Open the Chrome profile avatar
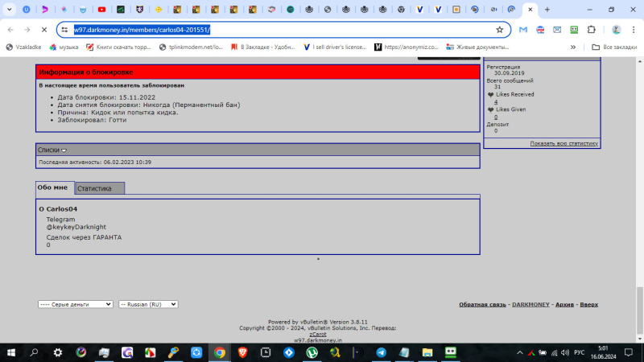Viewport: 644px width, 362px height. 616,30
